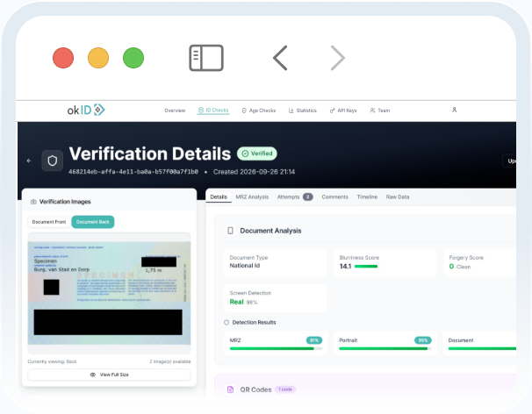Switch to the MRZ Analysis tab
The height and width of the screenshot is (414, 532).
pyautogui.click(x=252, y=197)
